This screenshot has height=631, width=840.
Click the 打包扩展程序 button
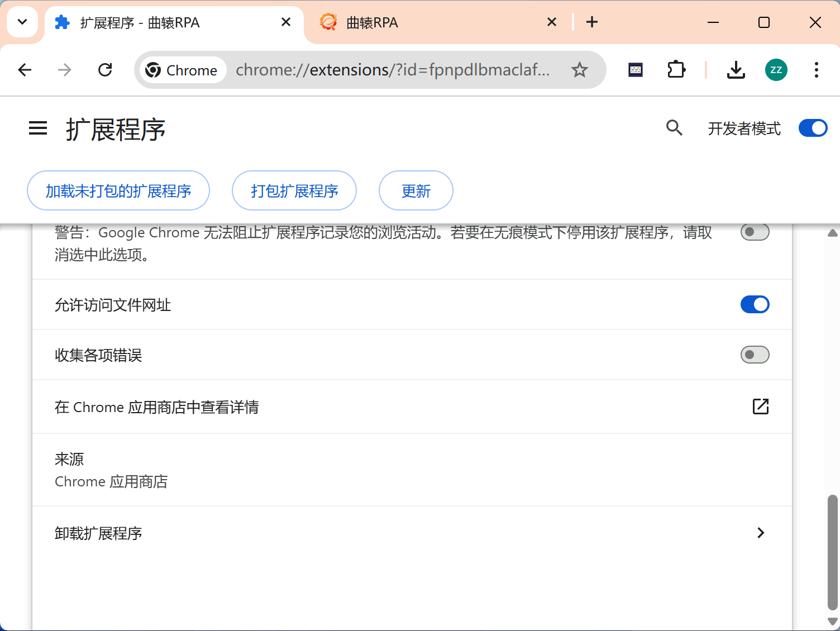click(294, 191)
